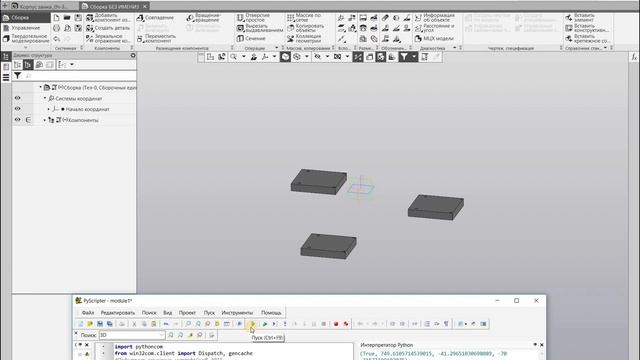Click the Save icon in the System group

click(78, 18)
